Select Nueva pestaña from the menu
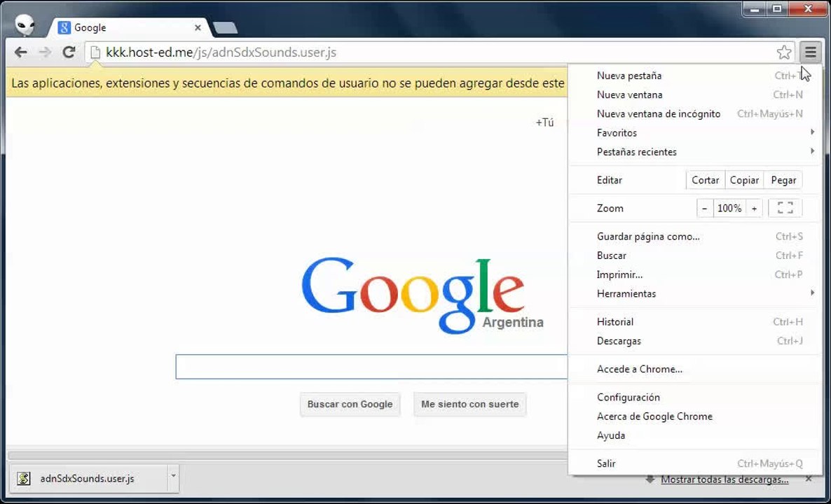Viewport: 831px width, 504px height. pyautogui.click(x=695, y=76)
